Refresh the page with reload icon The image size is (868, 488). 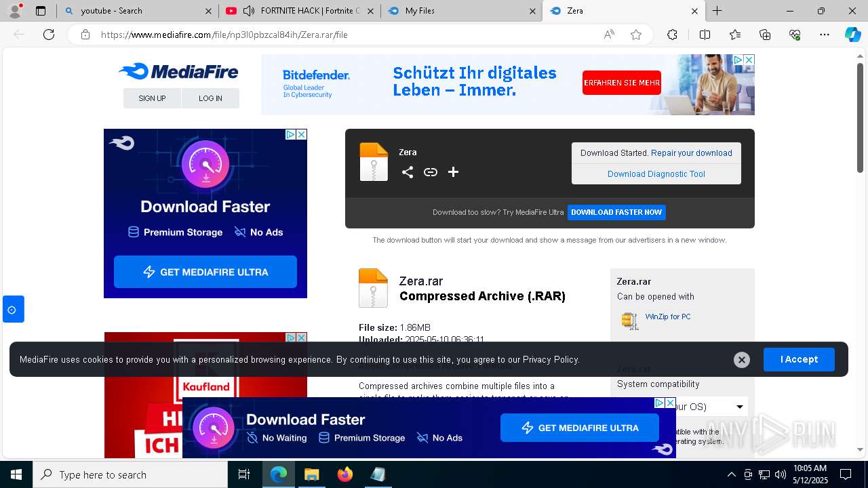[x=49, y=35]
